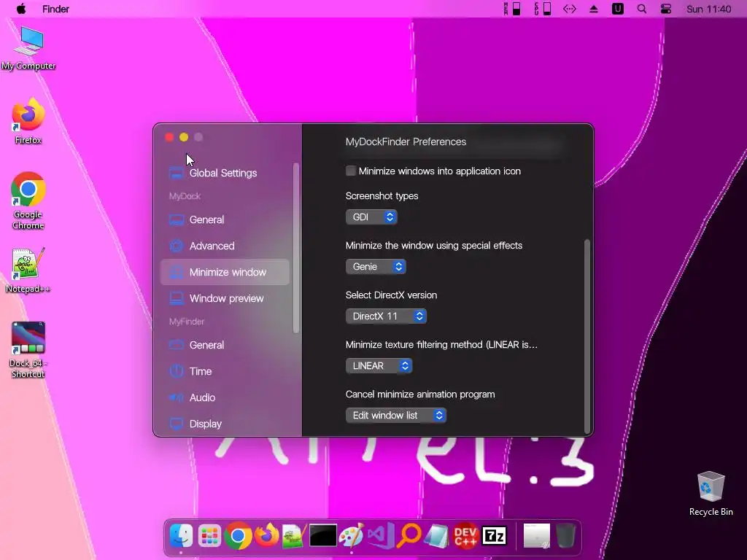Click the eject icon in menu bar
Viewport: 747px width, 560px height.
[594, 9]
